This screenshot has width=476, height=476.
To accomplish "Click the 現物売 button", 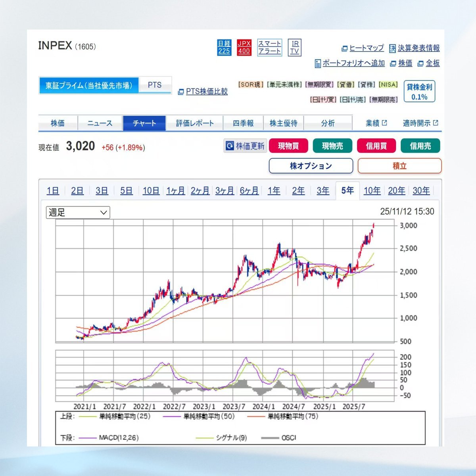I will click(332, 146).
